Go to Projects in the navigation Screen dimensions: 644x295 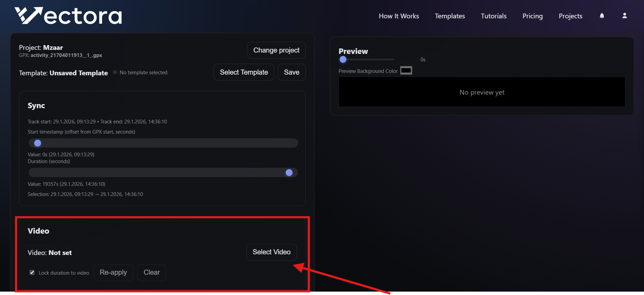point(570,16)
